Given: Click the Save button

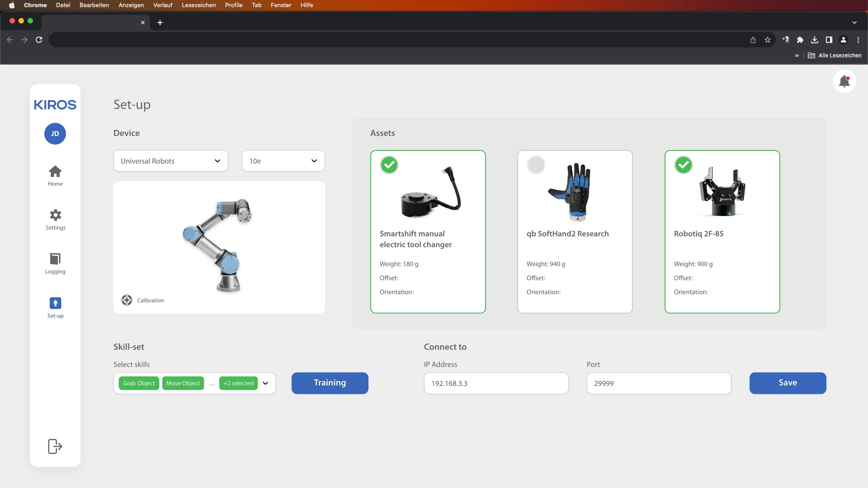Looking at the screenshot, I should pyautogui.click(x=788, y=383).
